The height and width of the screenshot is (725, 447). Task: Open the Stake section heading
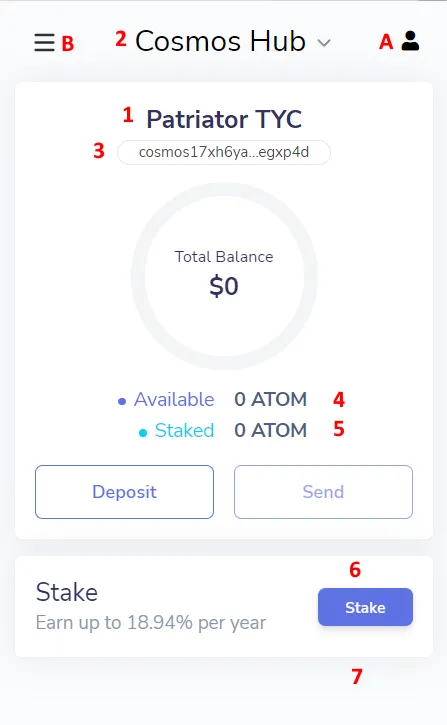point(67,592)
